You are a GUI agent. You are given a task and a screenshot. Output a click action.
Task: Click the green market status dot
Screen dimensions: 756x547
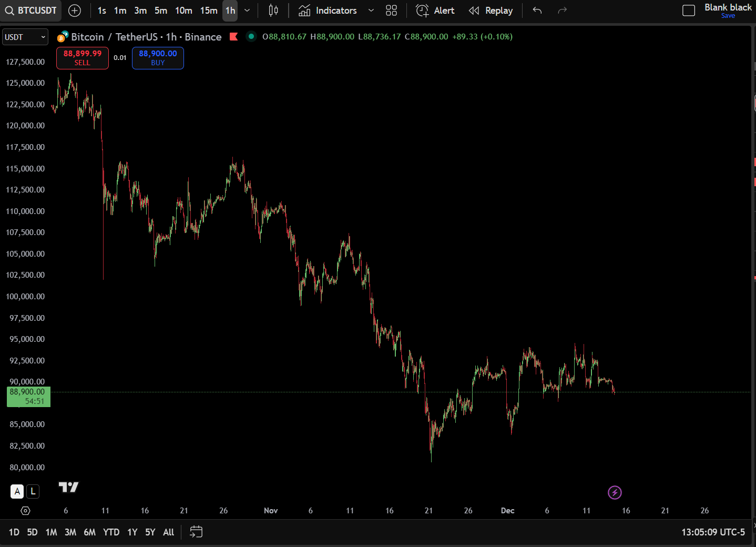coord(251,36)
